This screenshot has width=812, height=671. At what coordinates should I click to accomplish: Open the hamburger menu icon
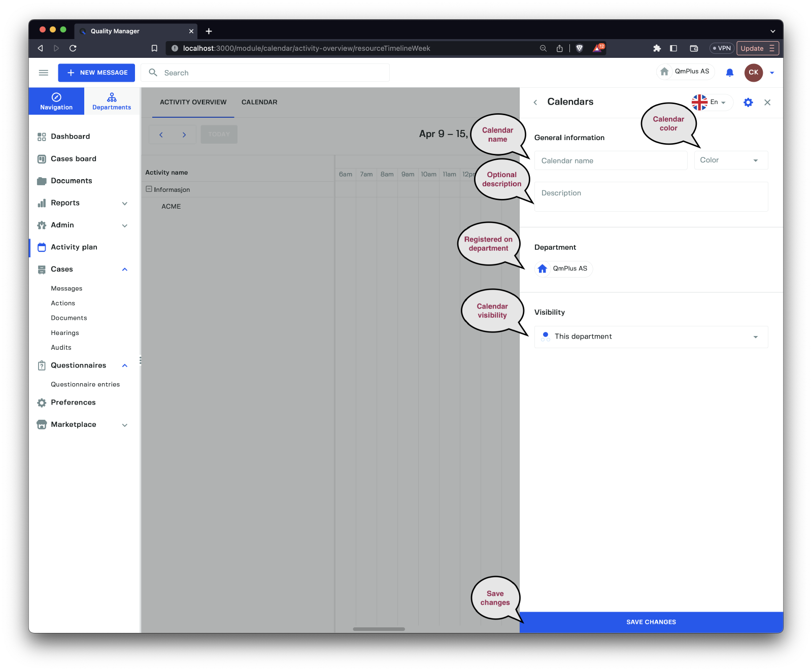tap(44, 73)
